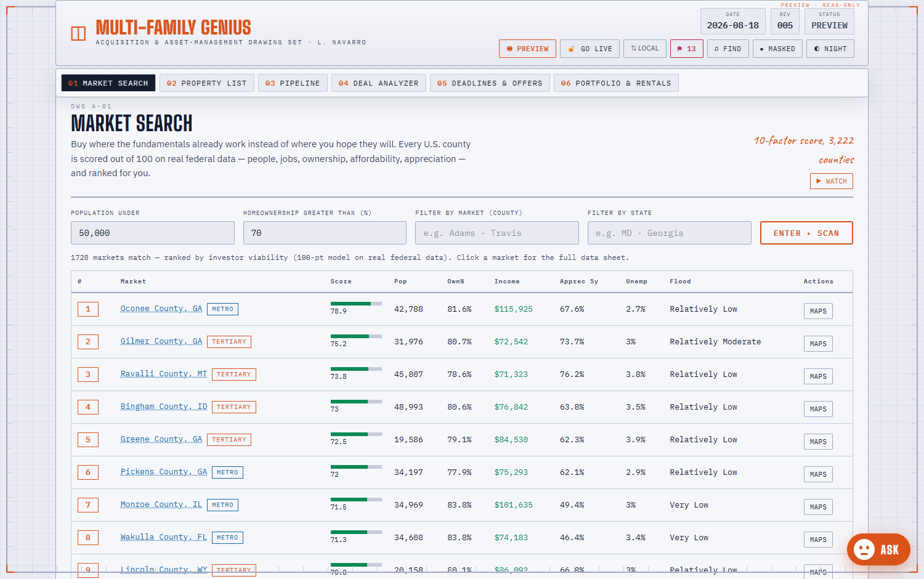
Task: Go to 06 Portfolio & Rentals tab
Action: 616,83
